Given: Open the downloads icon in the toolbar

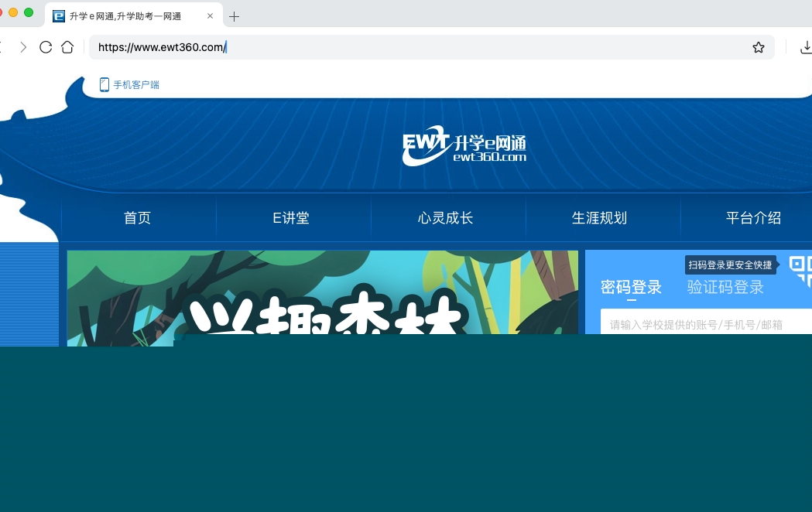Looking at the screenshot, I should 804,47.
